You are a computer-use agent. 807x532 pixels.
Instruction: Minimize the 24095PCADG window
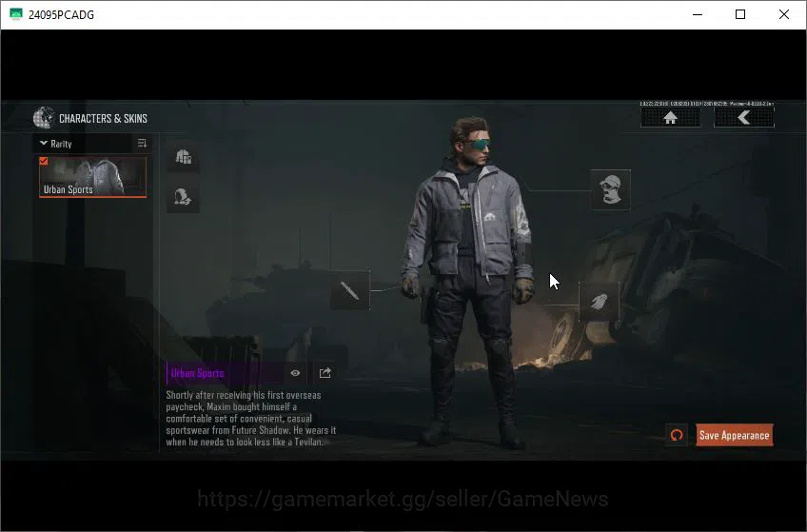pyautogui.click(x=698, y=14)
